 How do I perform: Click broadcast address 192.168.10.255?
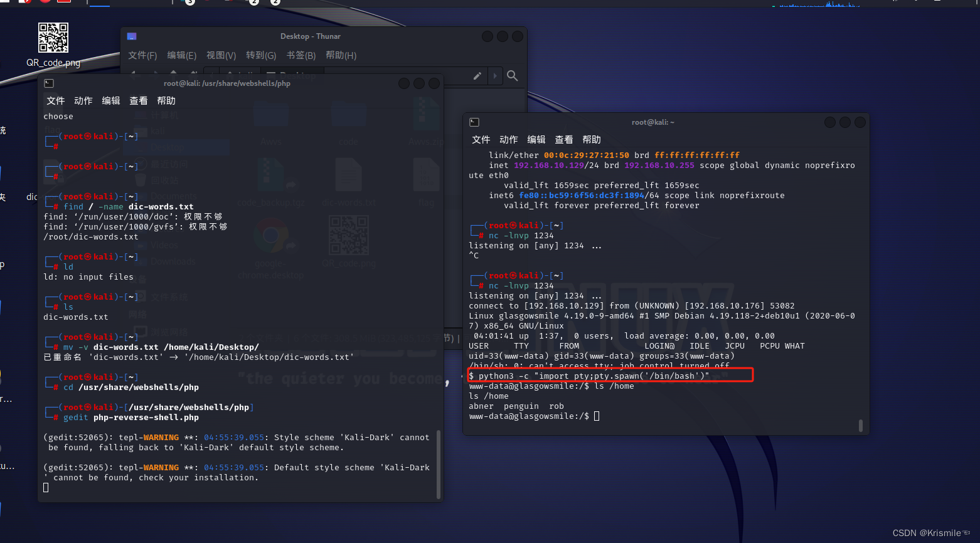659,166
